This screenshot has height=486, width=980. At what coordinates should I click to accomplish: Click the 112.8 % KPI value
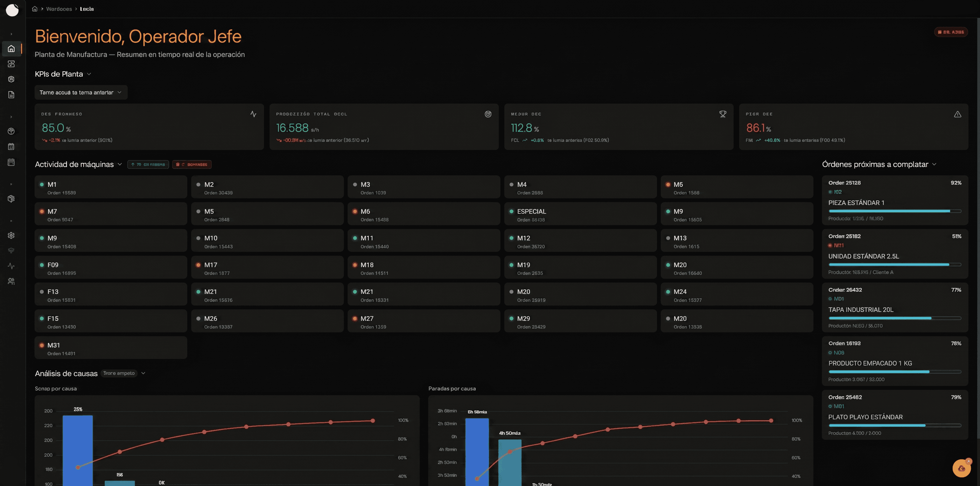point(525,128)
